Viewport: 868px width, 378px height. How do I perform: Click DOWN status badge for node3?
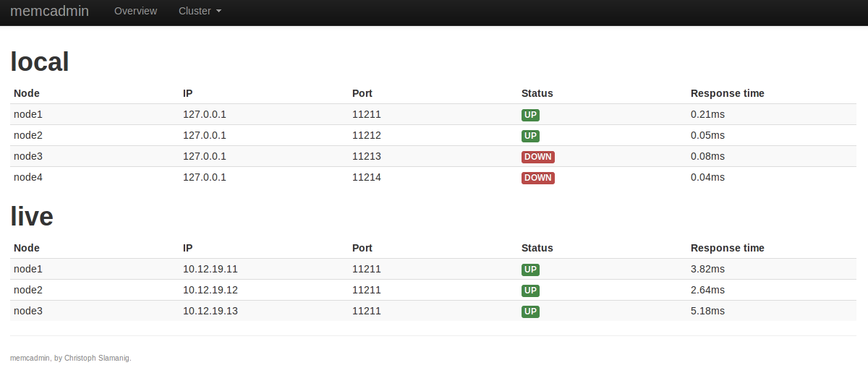[537, 157]
